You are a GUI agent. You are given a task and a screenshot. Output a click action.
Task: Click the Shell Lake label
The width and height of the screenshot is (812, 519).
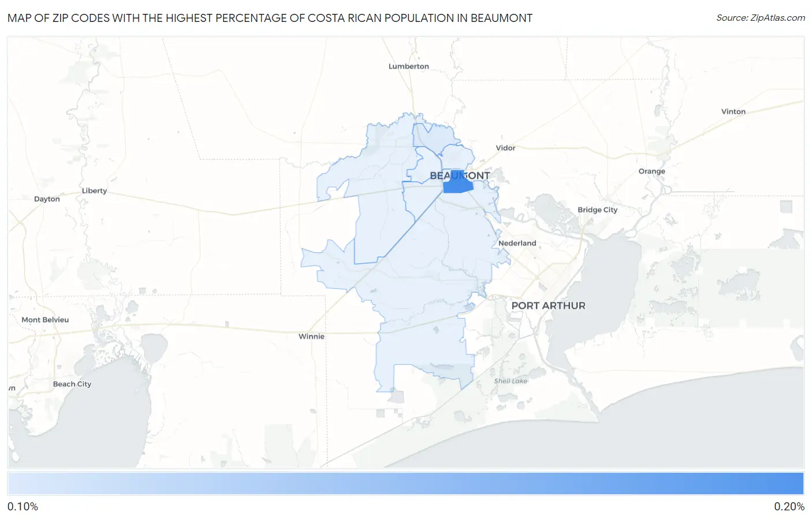(x=511, y=381)
